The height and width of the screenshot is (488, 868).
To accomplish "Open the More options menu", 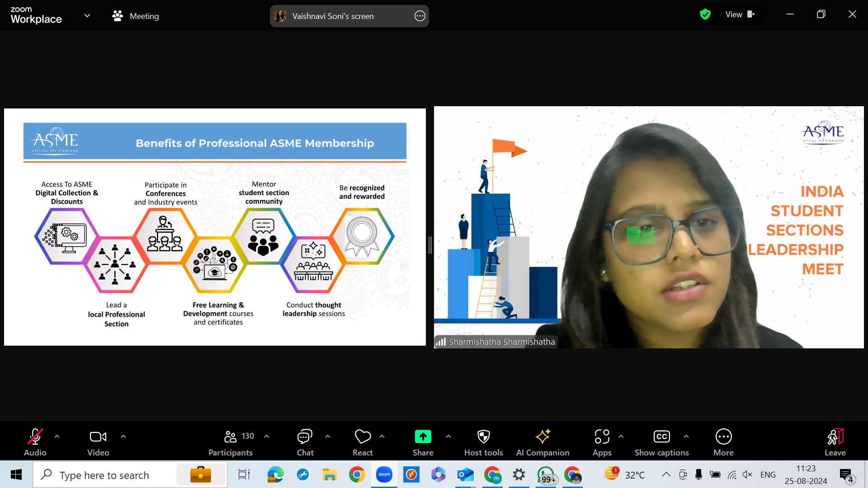I will point(724,442).
